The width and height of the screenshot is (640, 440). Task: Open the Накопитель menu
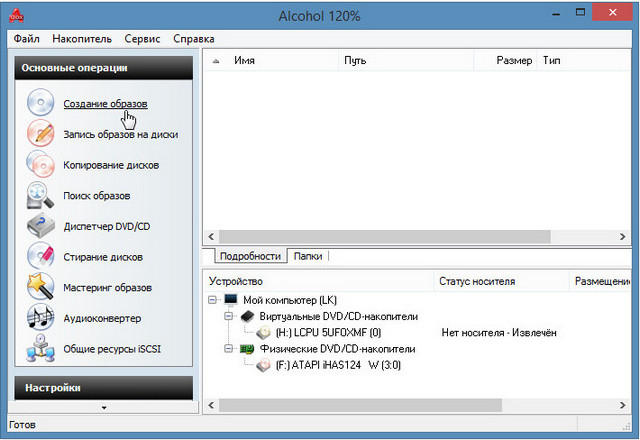[82, 39]
